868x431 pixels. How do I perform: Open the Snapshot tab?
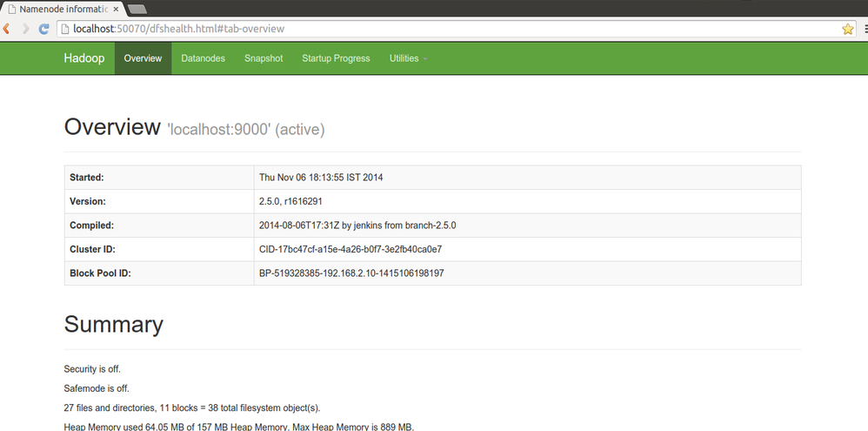point(264,58)
